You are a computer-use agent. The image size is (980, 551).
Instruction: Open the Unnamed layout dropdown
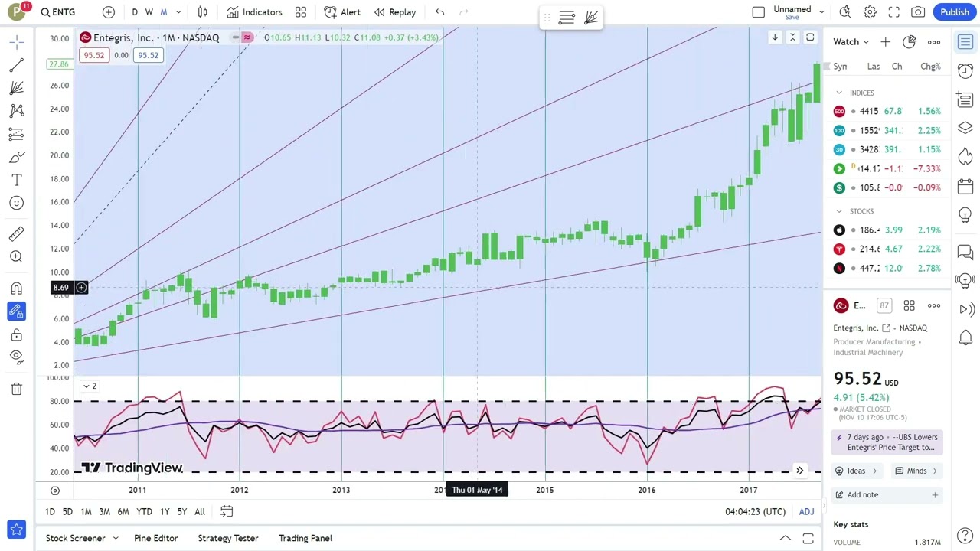[x=799, y=12]
